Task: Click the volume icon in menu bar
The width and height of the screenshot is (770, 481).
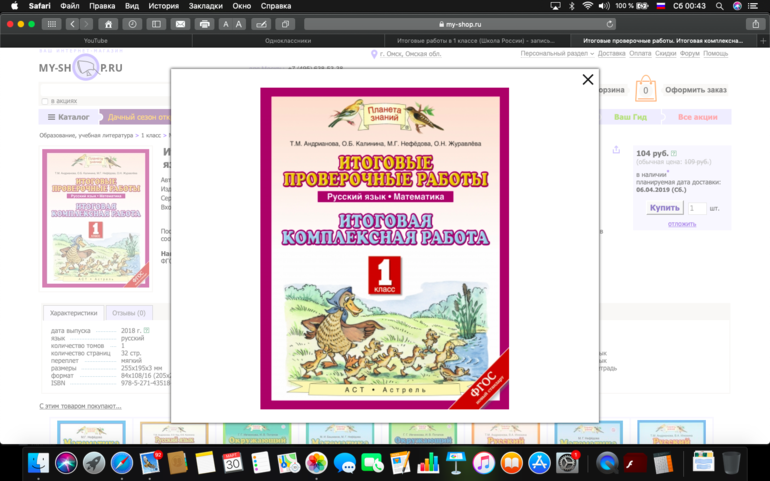Action: [604, 6]
